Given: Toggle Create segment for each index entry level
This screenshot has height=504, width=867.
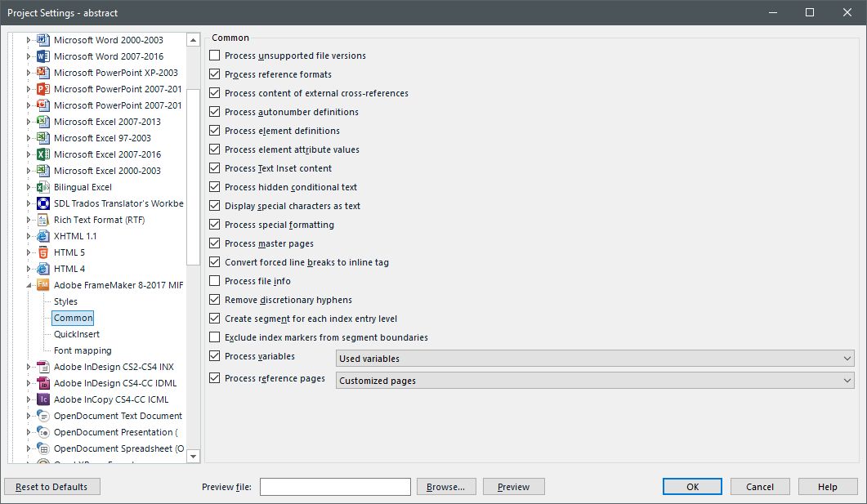Looking at the screenshot, I should tap(215, 319).
